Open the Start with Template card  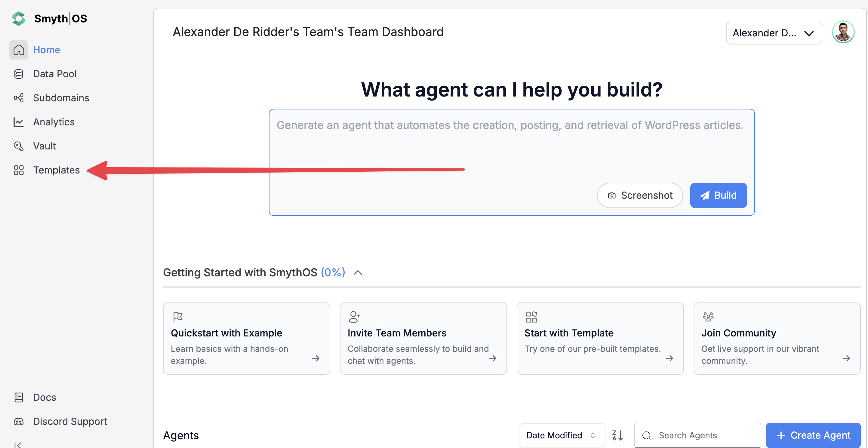click(600, 338)
